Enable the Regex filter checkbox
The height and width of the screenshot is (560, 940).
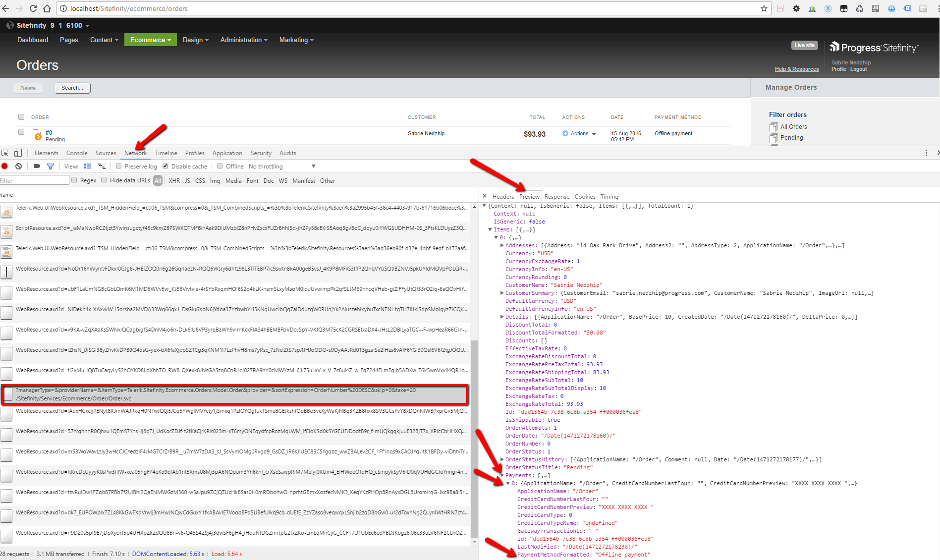pyautogui.click(x=74, y=180)
